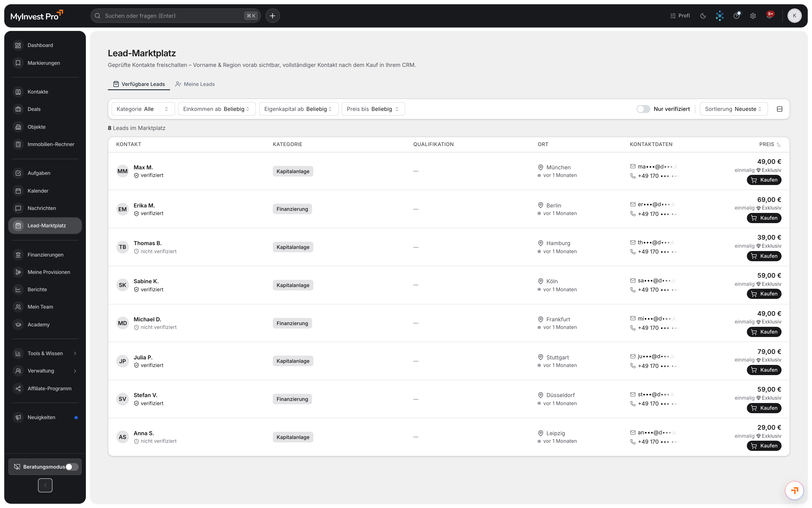This screenshot has height=508, width=812.
Task: Open the blue AI assistant icon
Action: (x=719, y=16)
